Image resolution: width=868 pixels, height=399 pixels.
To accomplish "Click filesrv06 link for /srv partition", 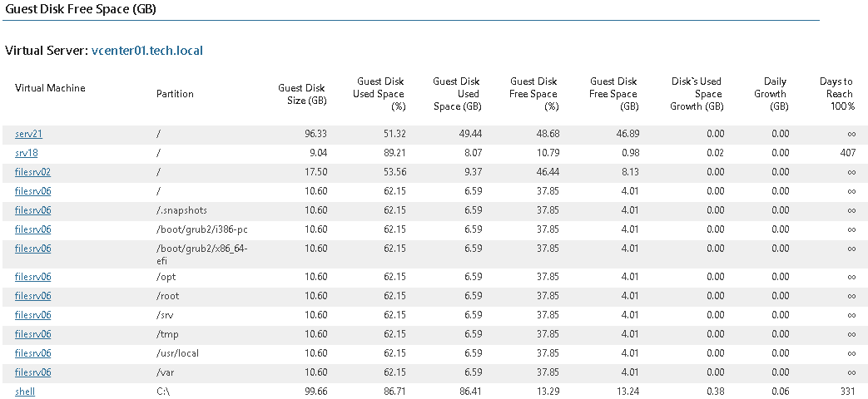I will 32,315.
